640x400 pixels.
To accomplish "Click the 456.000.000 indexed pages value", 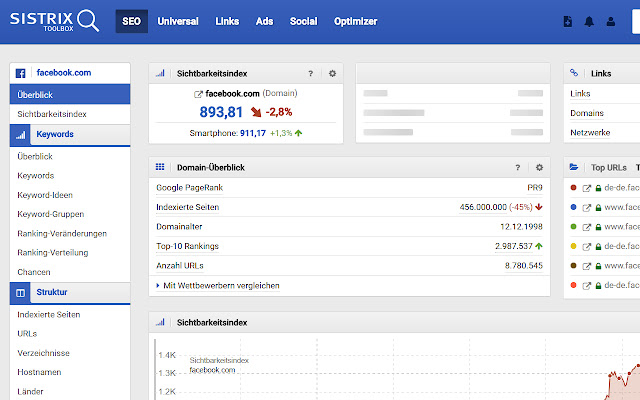I will coord(483,207).
